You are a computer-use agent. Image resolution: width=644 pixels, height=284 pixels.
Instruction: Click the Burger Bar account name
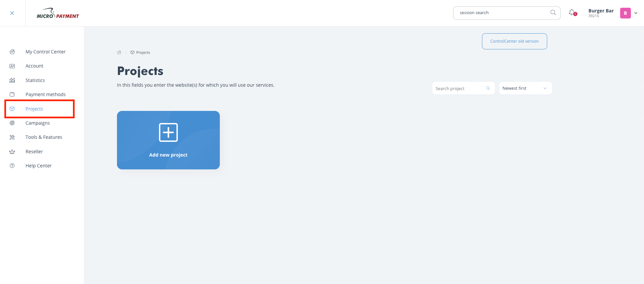pos(601,11)
